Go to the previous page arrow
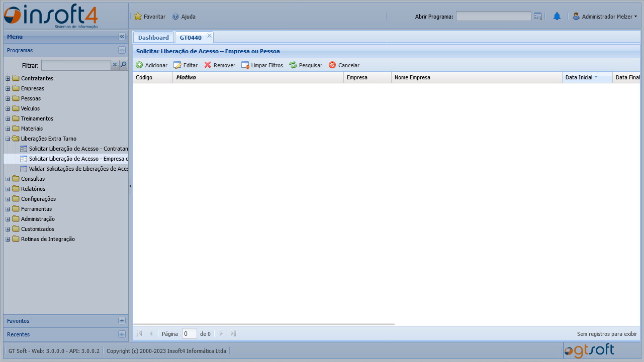This screenshot has width=644, height=362. coord(151,333)
